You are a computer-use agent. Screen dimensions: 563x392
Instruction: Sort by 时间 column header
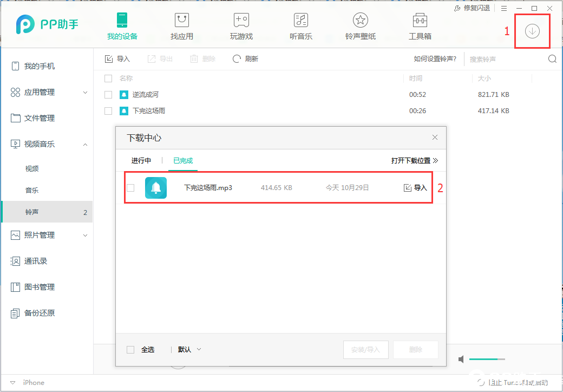click(415, 79)
